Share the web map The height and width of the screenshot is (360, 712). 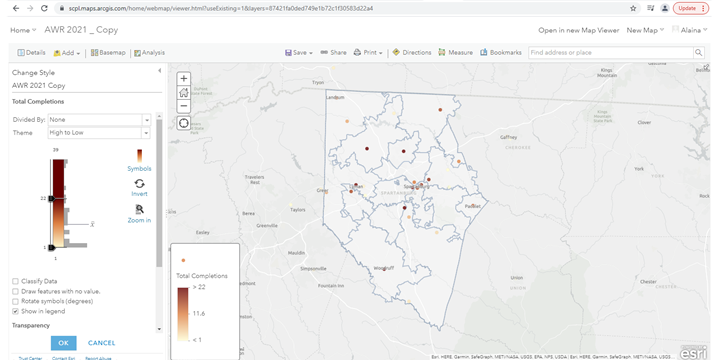coord(333,53)
